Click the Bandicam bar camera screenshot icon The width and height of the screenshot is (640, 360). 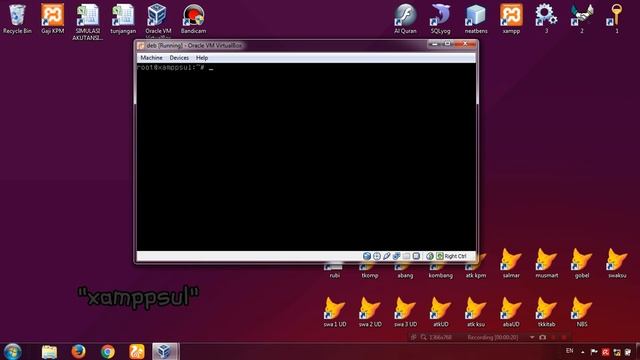point(542,338)
